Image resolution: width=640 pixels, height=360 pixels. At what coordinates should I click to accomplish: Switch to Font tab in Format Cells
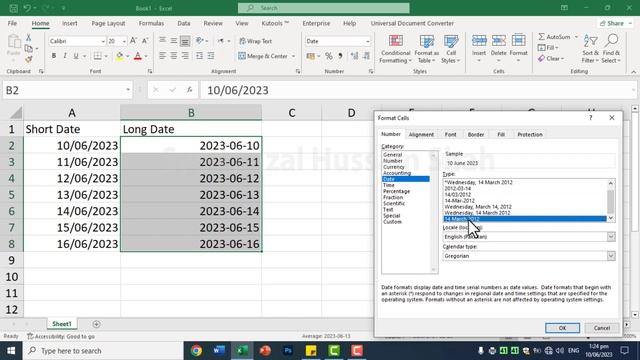point(451,134)
